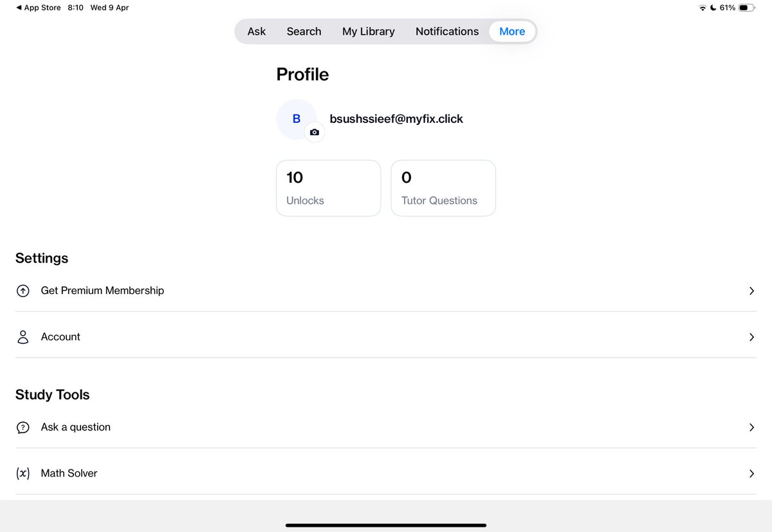
Task: Tap the Settings section heading
Action: click(x=42, y=258)
